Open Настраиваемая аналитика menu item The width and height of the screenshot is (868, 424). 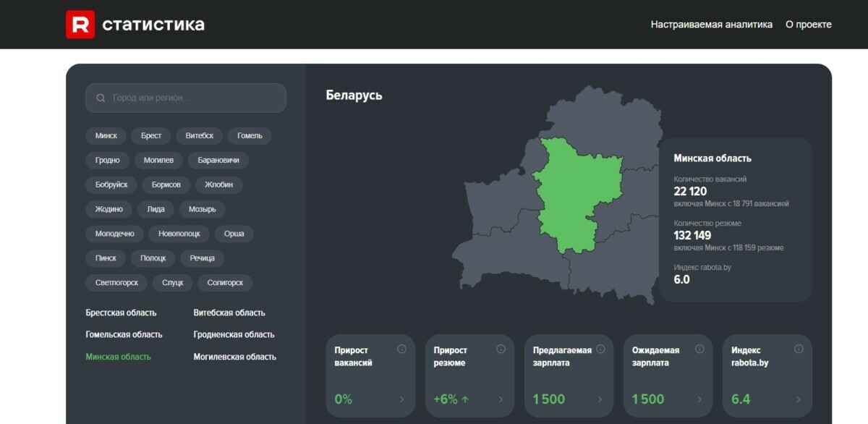(x=711, y=25)
